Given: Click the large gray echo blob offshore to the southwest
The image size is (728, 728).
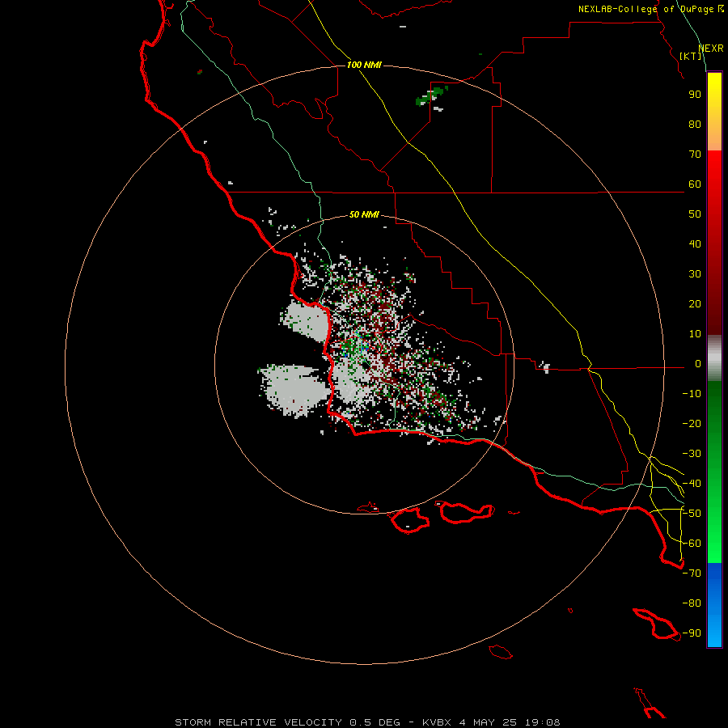Looking at the screenshot, I should pos(294,390).
